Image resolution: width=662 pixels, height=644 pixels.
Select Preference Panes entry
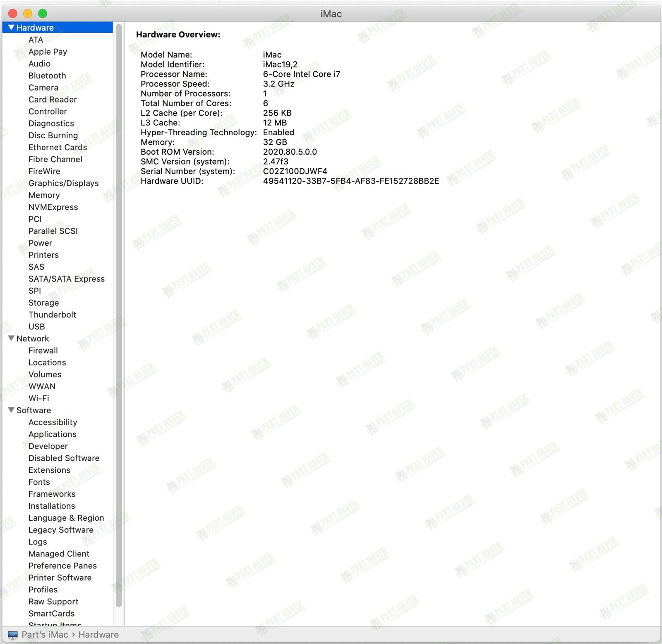click(x=62, y=566)
